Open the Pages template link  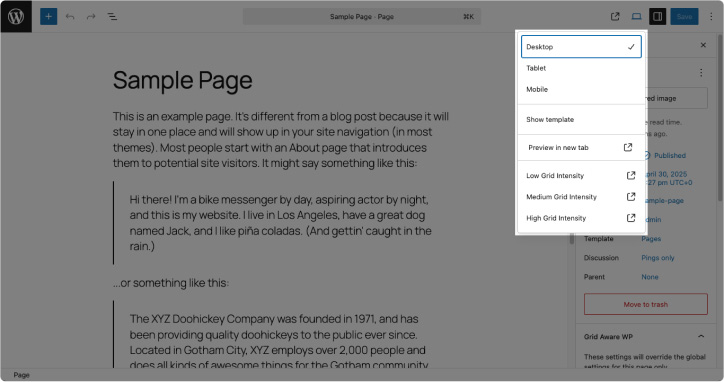(651, 239)
